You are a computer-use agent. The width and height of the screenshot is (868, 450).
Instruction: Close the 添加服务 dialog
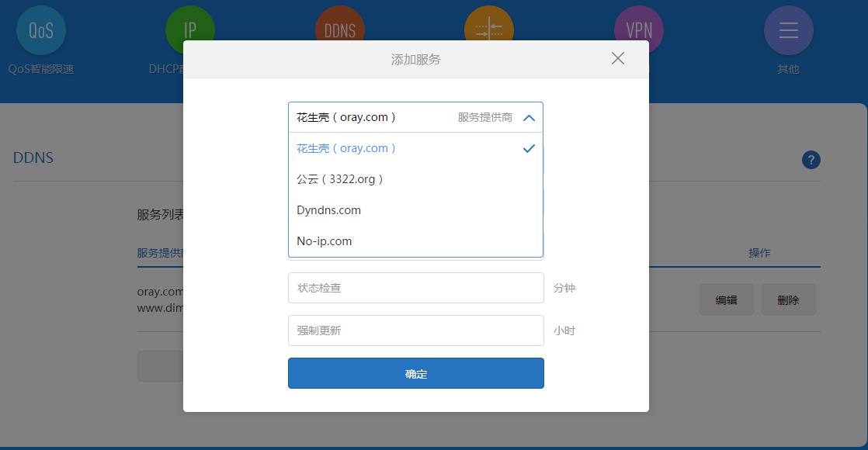click(618, 58)
